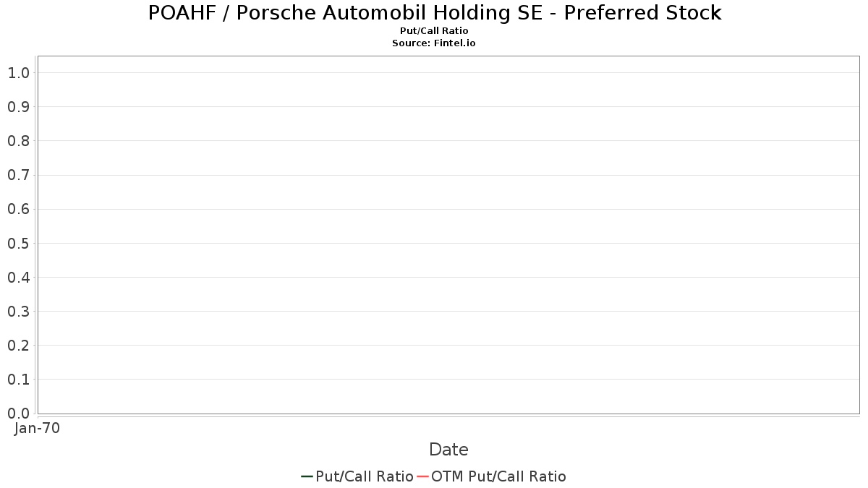Click the Date axis title
Viewport: 868px width, 488px height.
(448, 450)
